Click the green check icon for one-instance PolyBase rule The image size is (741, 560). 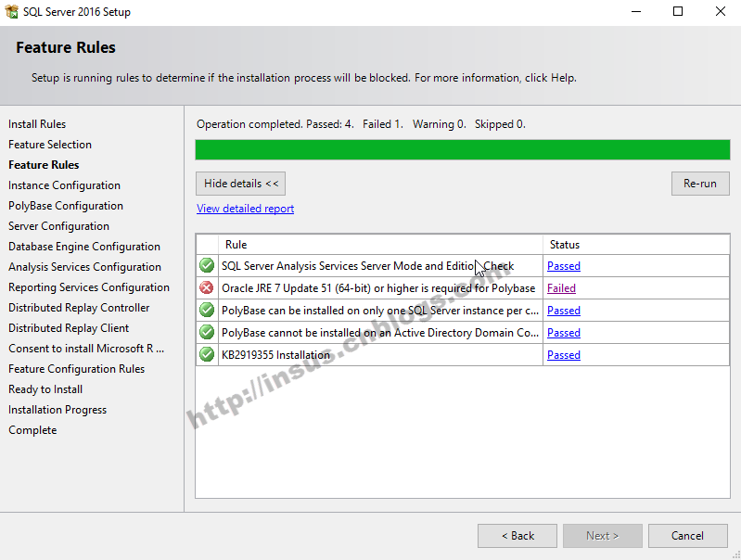point(207,310)
